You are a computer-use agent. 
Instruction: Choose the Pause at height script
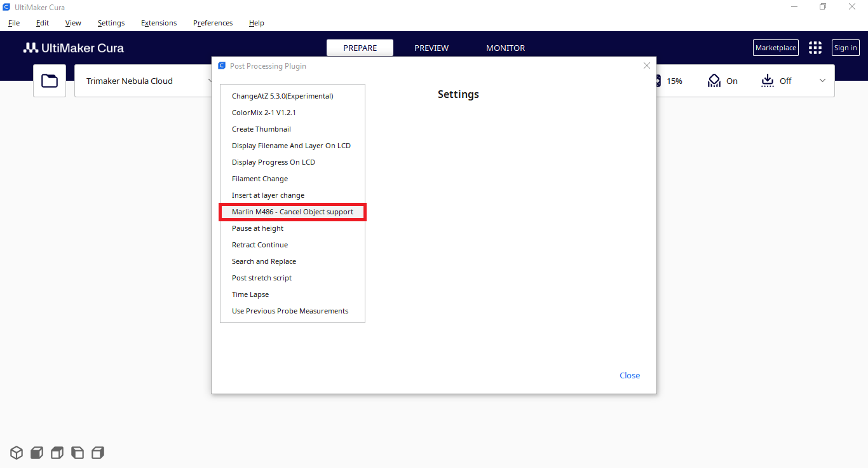(x=258, y=228)
